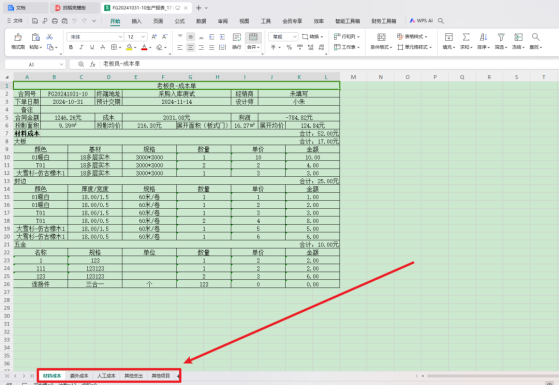Click the Paste clipboard icon
Viewport: 560px width, 386px height.
(35, 37)
